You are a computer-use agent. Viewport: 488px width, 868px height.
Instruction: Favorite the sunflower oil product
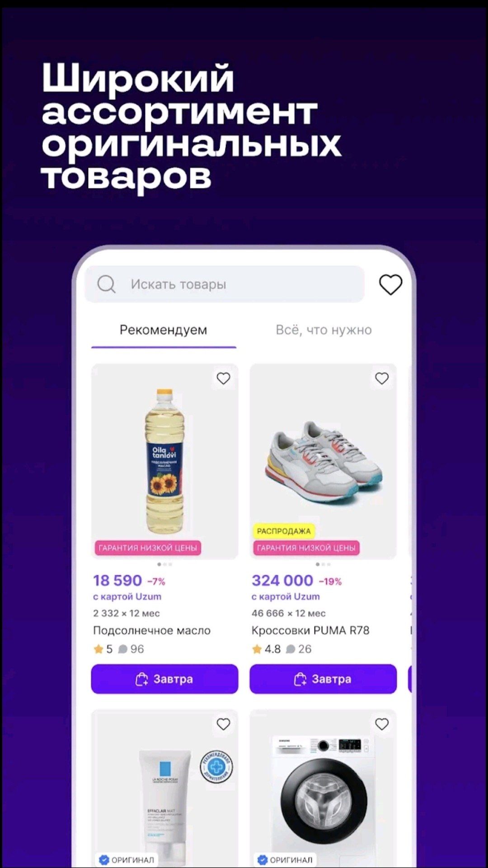click(x=223, y=378)
